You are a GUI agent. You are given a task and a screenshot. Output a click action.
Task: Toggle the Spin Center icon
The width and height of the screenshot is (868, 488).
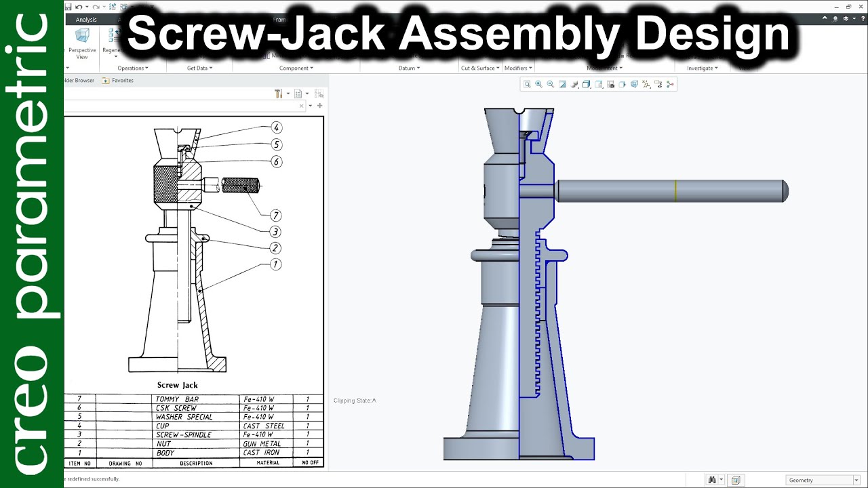(670, 84)
